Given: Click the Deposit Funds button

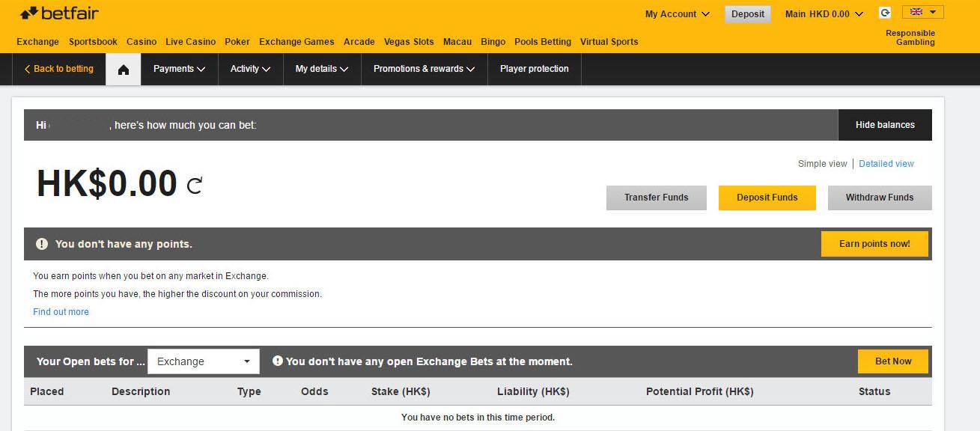Looking at the screenshot, I should (x=767, y=198).
